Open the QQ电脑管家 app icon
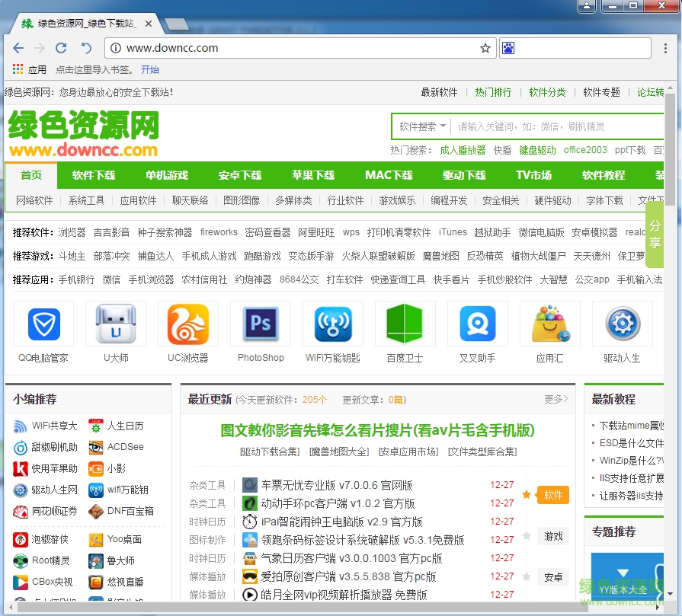 [x=43, y=324]
